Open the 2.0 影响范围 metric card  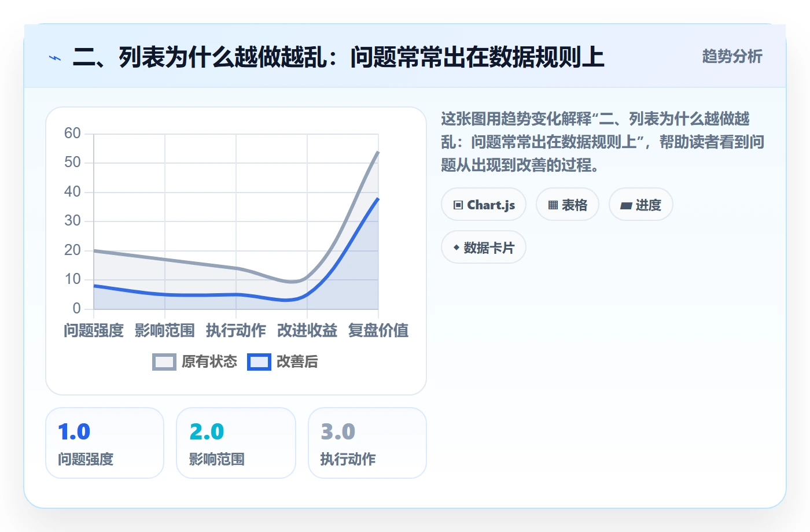pyautogui.click(x=236, y=443)
